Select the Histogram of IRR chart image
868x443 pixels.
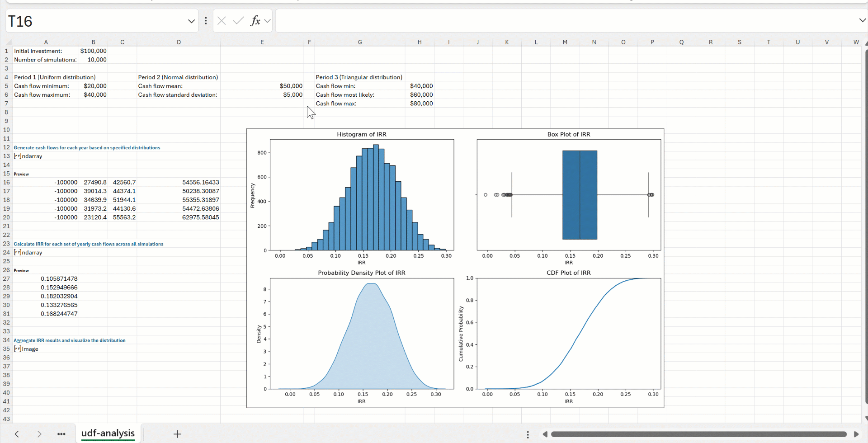362,195
